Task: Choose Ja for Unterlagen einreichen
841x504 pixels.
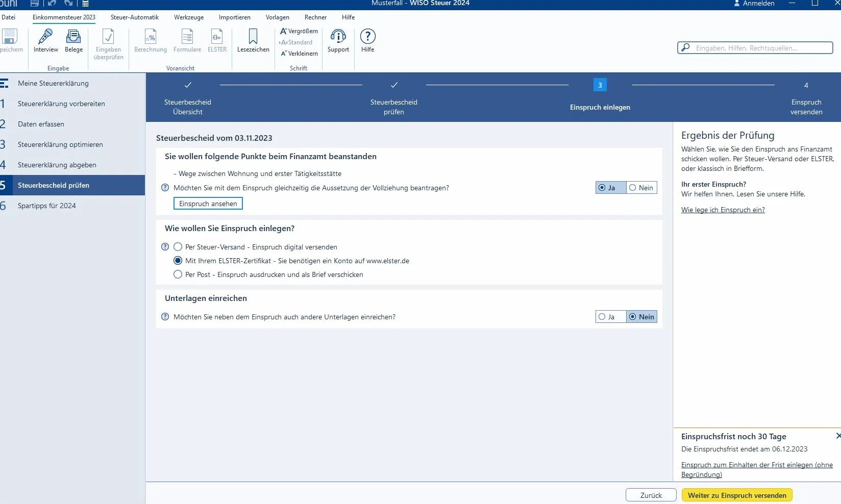Action: [611, 317]
